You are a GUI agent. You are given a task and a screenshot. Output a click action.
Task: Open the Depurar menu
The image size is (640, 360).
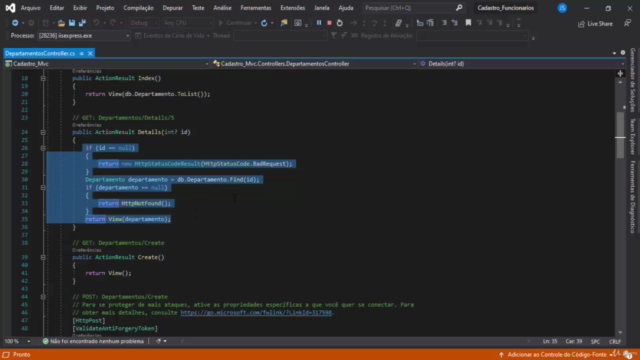173,8
